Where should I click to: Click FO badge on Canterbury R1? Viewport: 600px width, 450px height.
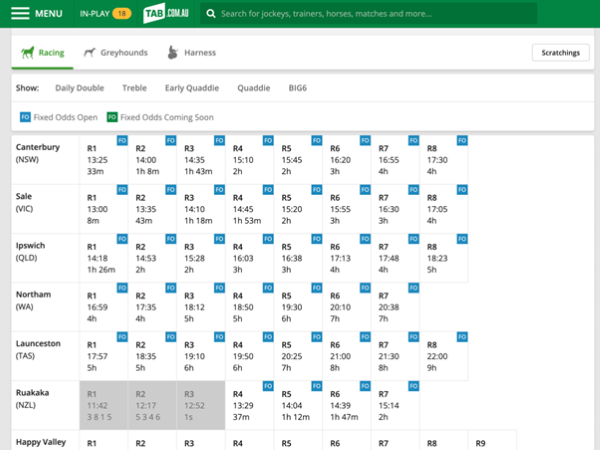122,140
